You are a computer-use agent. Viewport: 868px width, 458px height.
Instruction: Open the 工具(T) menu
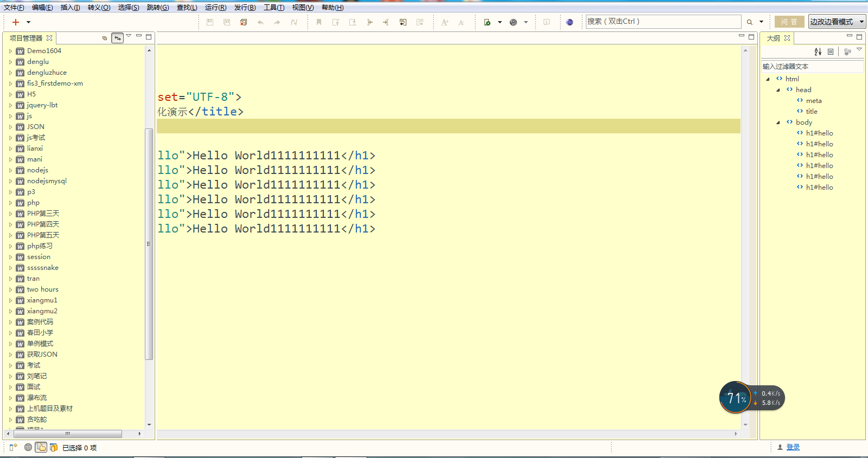coord(274,8)
